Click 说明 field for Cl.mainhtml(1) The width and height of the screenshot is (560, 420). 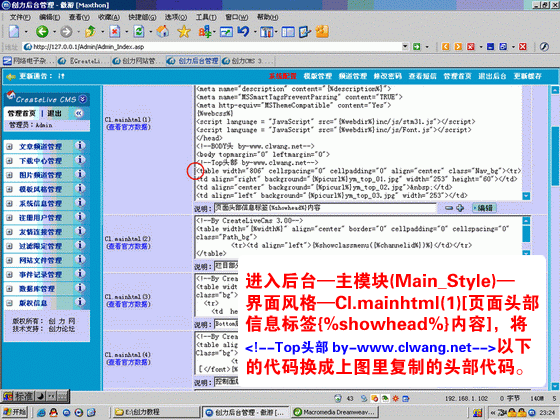(325, 208)
